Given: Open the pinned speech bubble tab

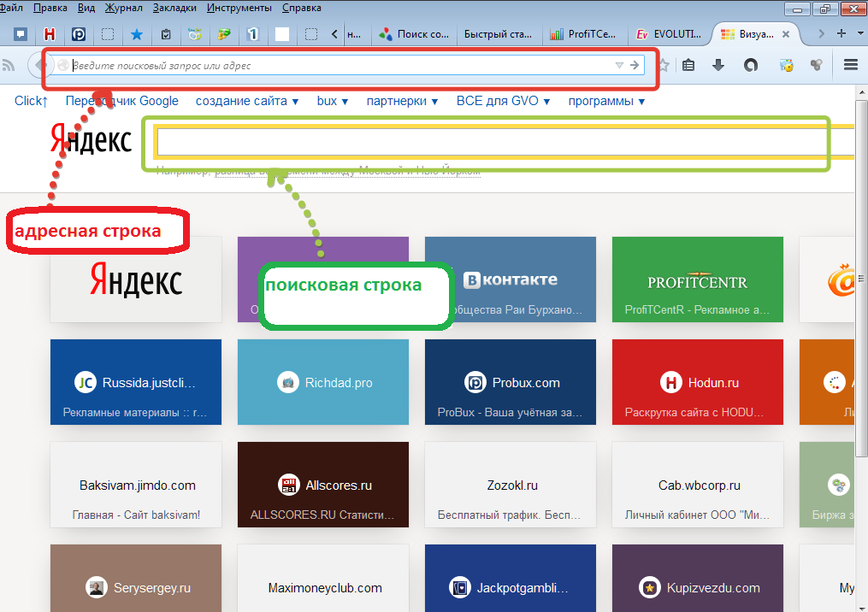Looking at the screenshot, I should click(x=21, y=34).
